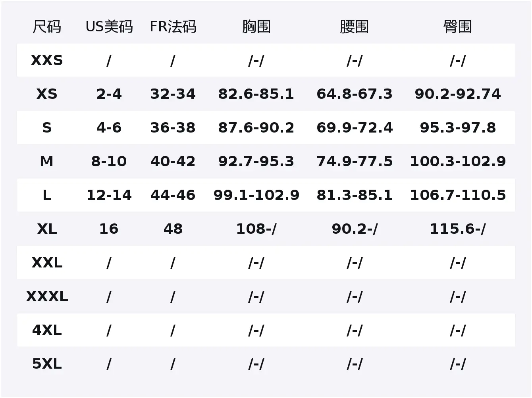Select the XS size label

47,94
